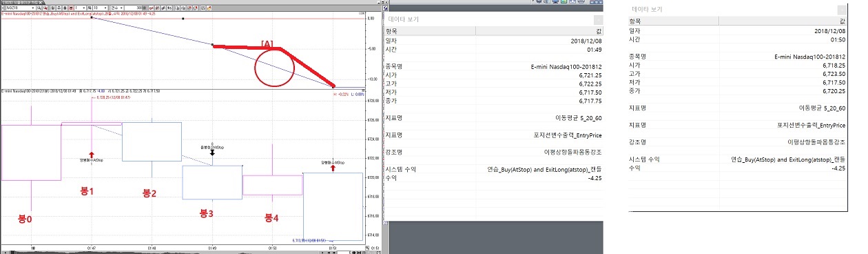
Task: Close the first 데이타 보기 panel
Action: (598, 19)
